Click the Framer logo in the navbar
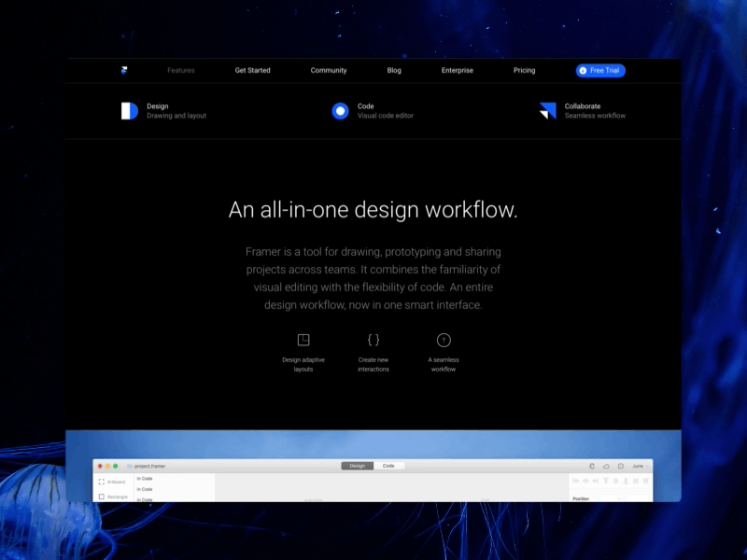This screenshot has height=560, width=747. (123, 70)
